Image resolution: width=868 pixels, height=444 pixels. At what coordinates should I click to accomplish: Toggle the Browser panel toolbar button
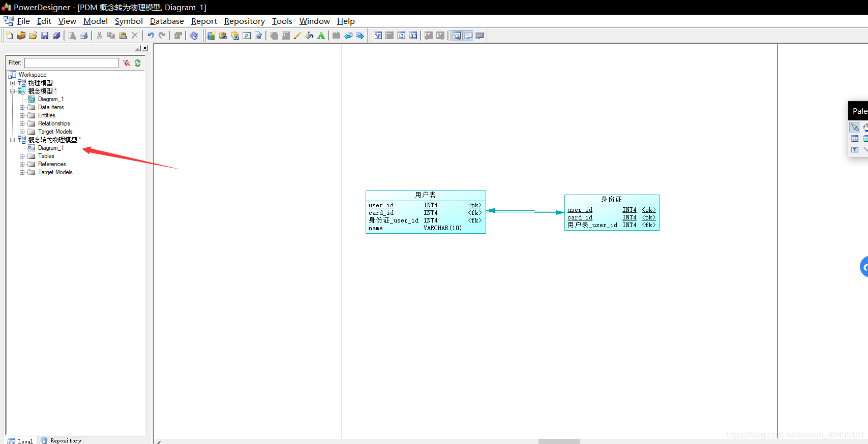click(456, 36)
